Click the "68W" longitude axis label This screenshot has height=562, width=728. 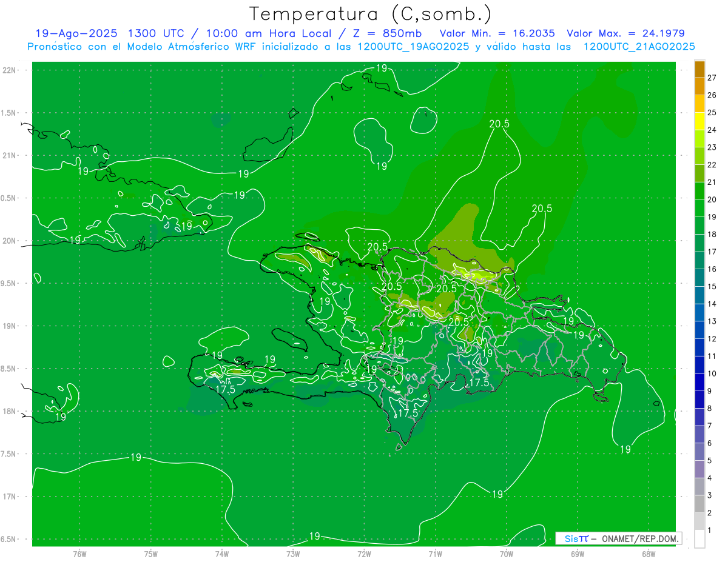point(649,554)
